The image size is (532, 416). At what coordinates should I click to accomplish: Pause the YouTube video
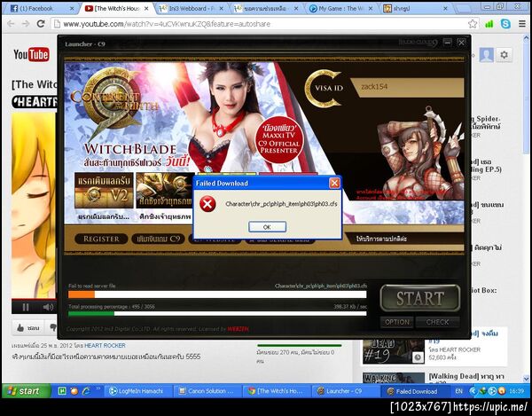tap(26, 307)
